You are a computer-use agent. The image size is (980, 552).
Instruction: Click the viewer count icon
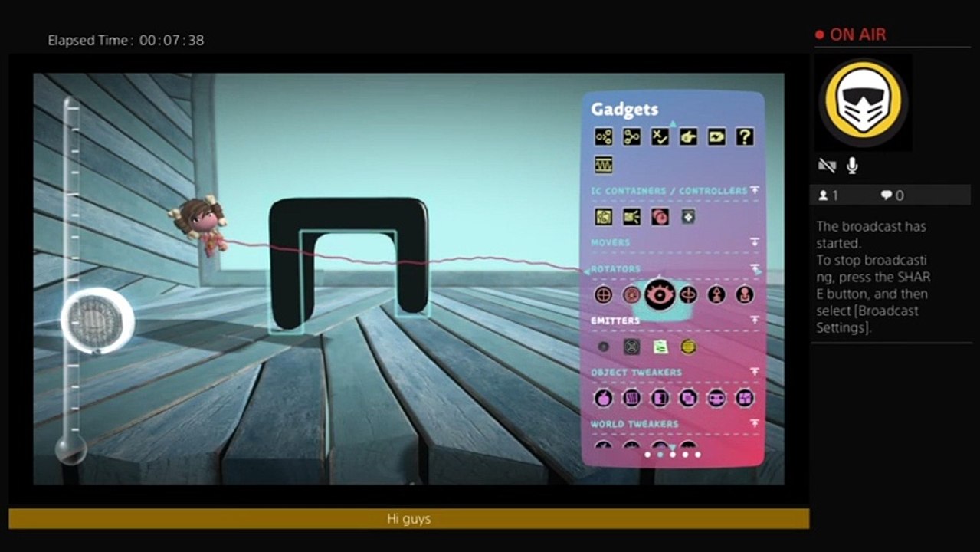click(824, 195)
